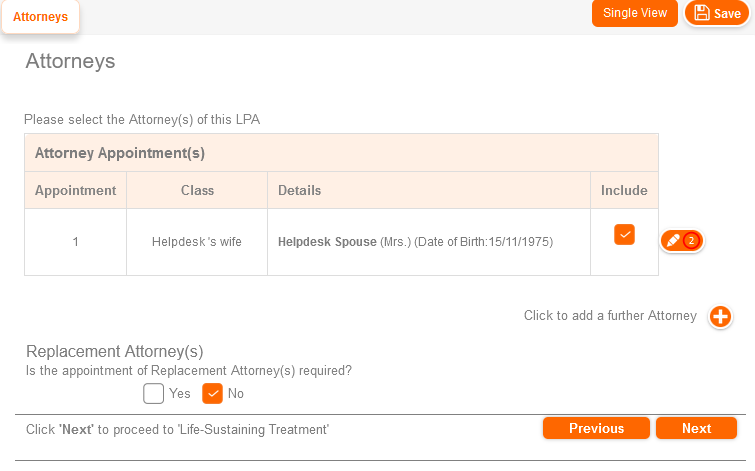Tick Yes for Replacement Attorney(s) required
The height and width of the screenshot is (471, 755).
pos(153,393)
